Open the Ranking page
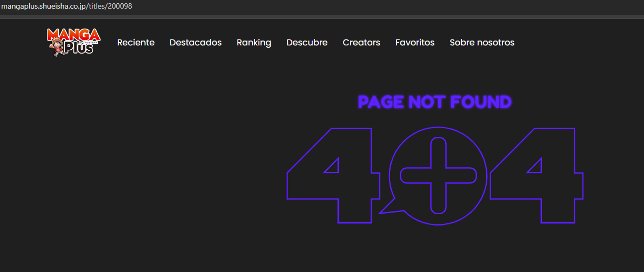 pos(254,43)
